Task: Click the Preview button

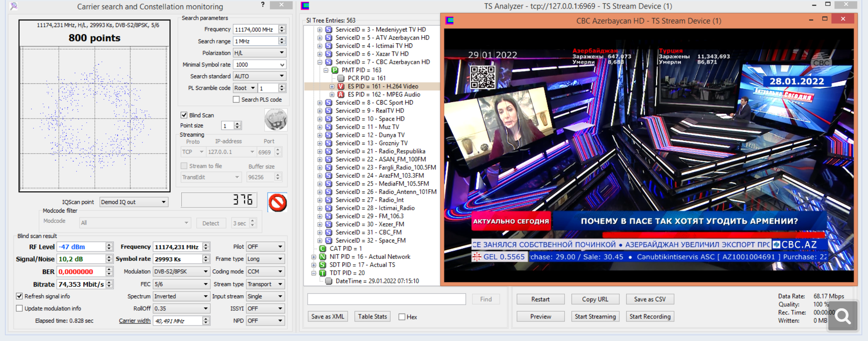Action: 540,316
